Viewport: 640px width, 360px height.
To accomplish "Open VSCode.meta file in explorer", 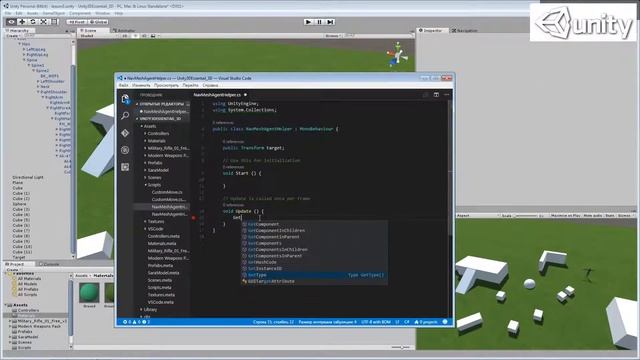I will click(161, 302).
